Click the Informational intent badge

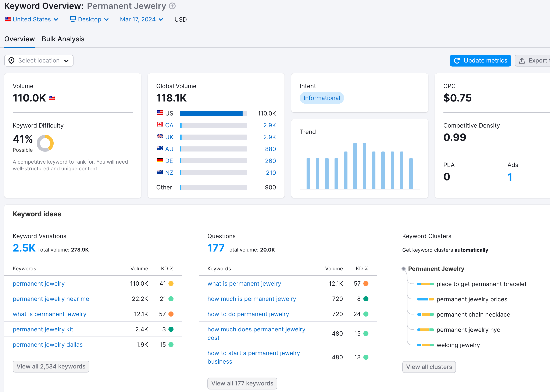click(x=322, y=98)
